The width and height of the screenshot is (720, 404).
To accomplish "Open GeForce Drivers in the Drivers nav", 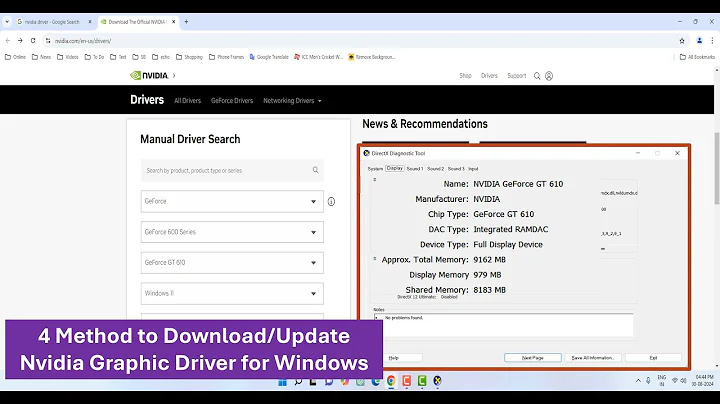I will point(232,101).
